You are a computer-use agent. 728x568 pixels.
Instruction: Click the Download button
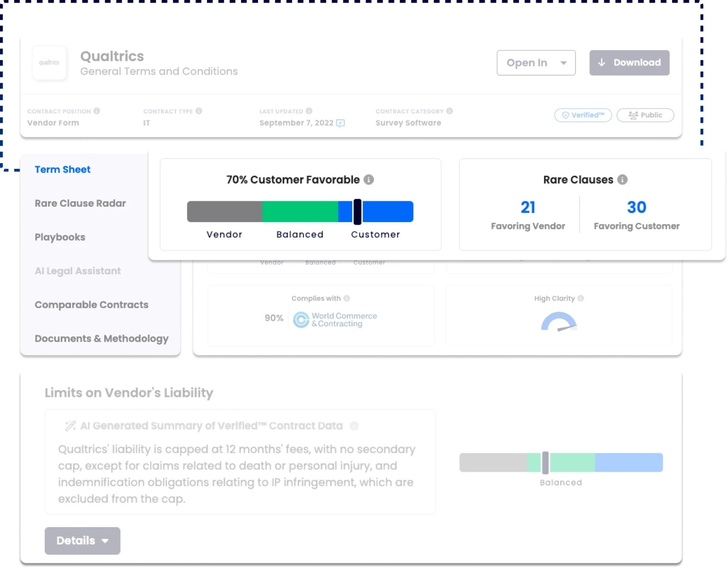(629, 63)
